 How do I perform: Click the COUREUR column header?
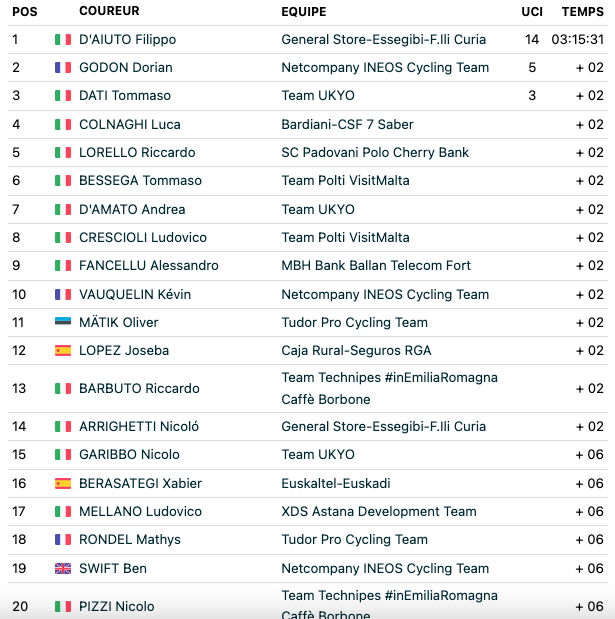(109, 11)
